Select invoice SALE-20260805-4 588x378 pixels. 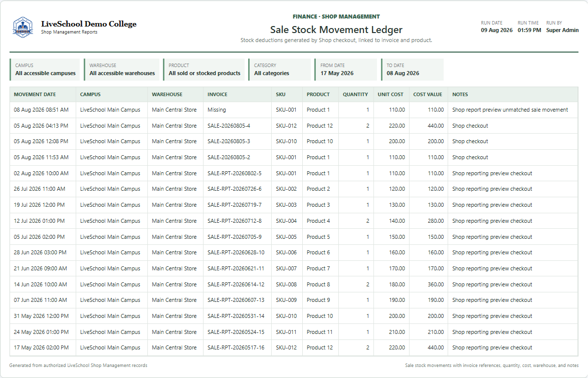tap(229, 126)
